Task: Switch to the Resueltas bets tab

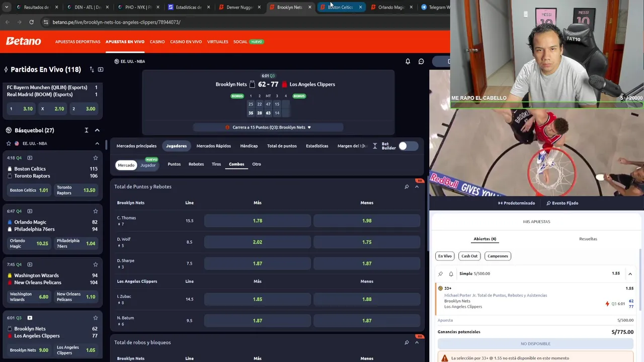Action: pyautogui.click(x=588, y=239)
